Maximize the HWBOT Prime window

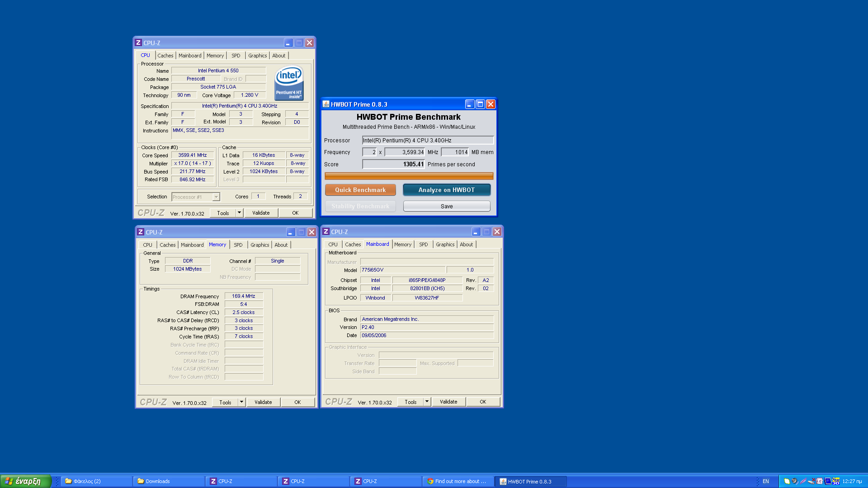pyautogui.click(x=480, y=104)
